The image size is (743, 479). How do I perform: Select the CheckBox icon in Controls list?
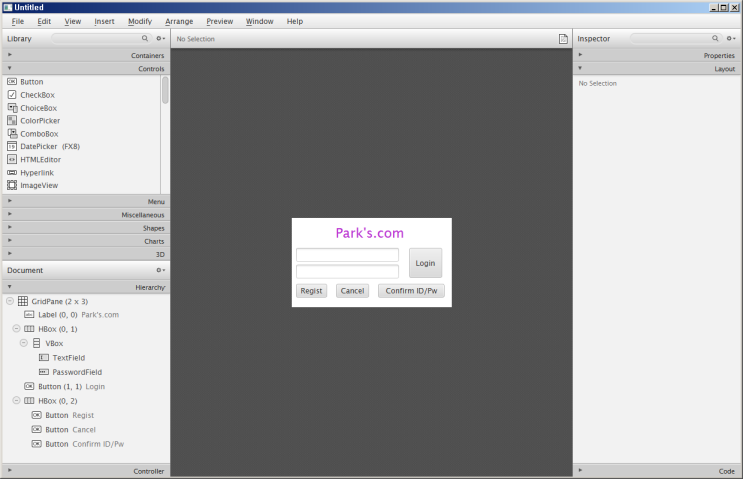pyautogui.click(x=12, y=95)
